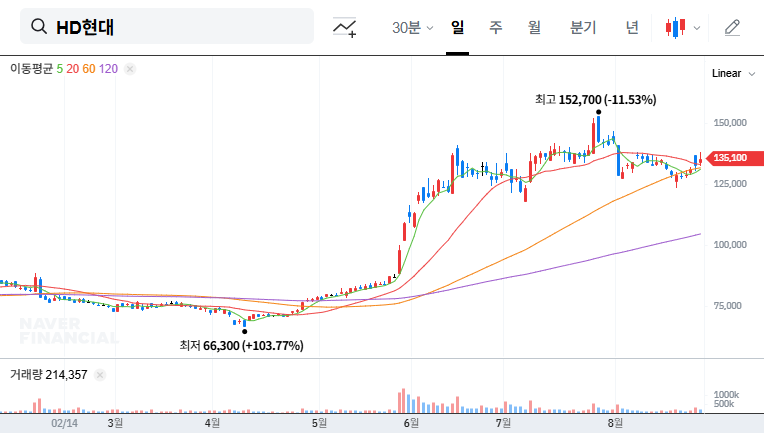Click the 5월 date axis label
Viewport: 764px width, 433px height.
tap(319, 423)
